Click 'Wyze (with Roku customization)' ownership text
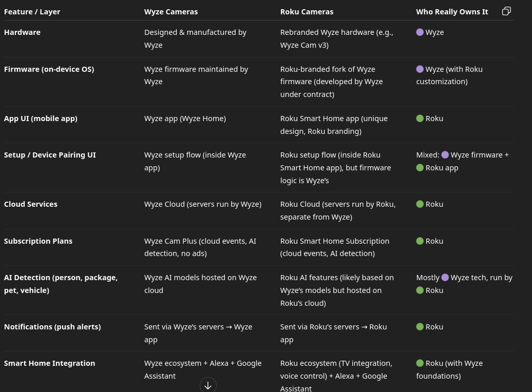 449,75
